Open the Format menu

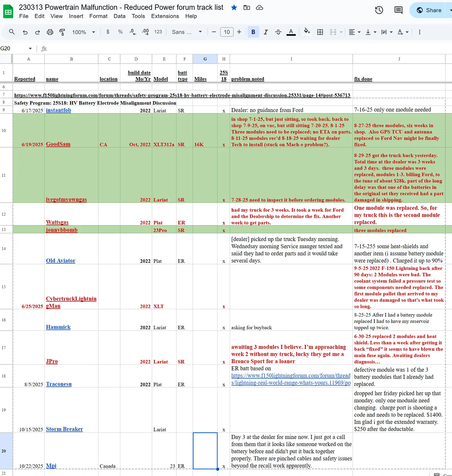coord(98,16)
